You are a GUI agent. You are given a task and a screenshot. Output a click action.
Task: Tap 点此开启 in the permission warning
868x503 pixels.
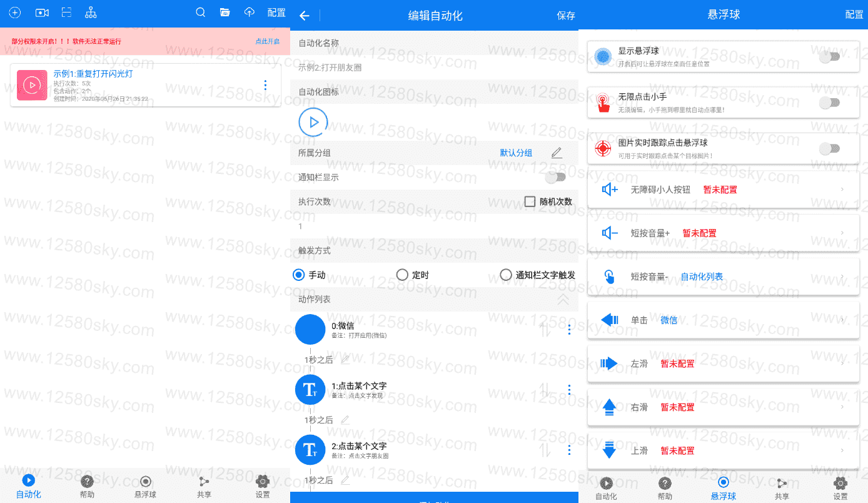(x=267, y=41)
